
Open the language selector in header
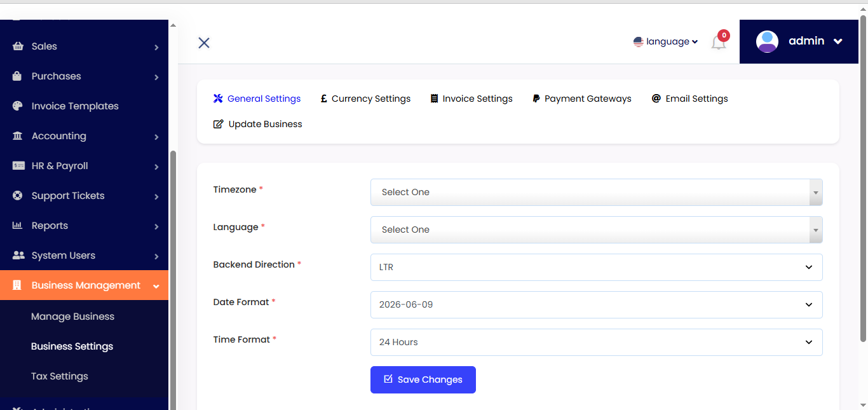pos(666,42)
